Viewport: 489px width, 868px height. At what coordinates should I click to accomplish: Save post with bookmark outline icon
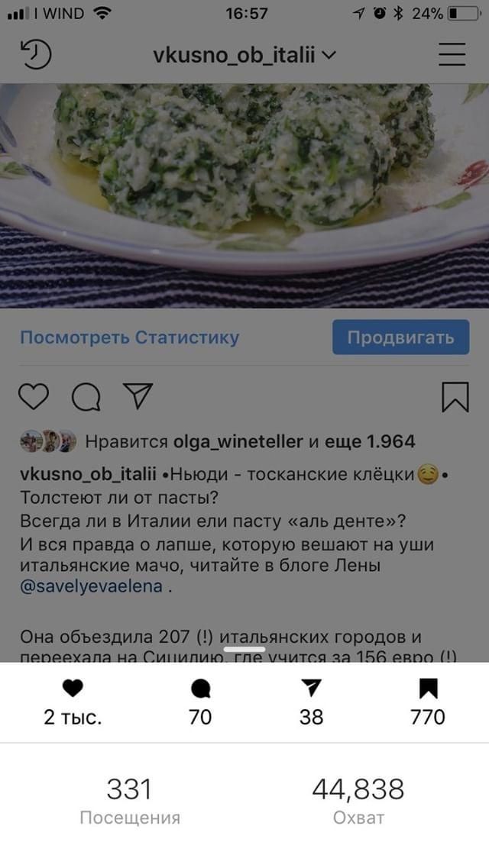455,397
